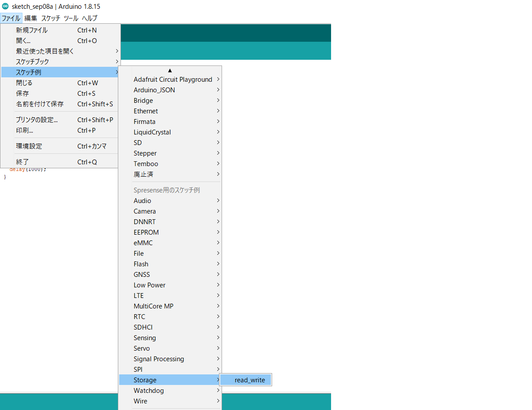Viewport: 532px width, 410px height.
Task: Open Low Power examples submenu
Action: pos(170,285)
